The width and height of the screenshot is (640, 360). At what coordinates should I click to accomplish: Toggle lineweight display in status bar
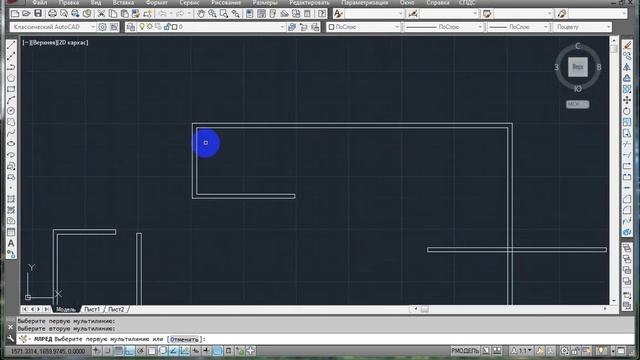[206, 351]
